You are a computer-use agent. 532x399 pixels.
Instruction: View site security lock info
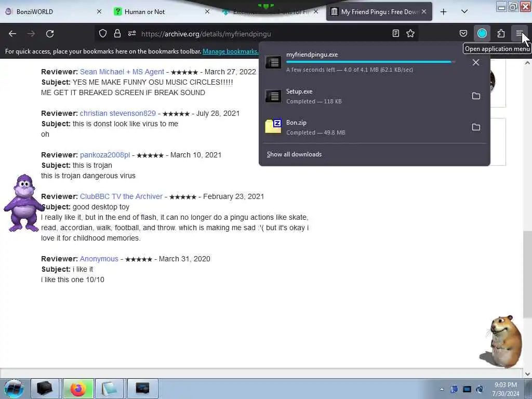click(117, 34)
